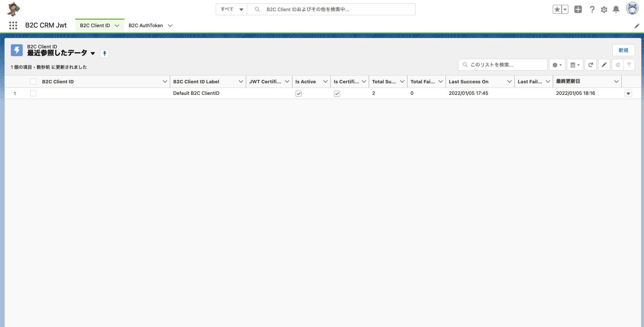Open the App Launcher grid icon
This screenshot has height=327, width=644.
coord(13,25)
